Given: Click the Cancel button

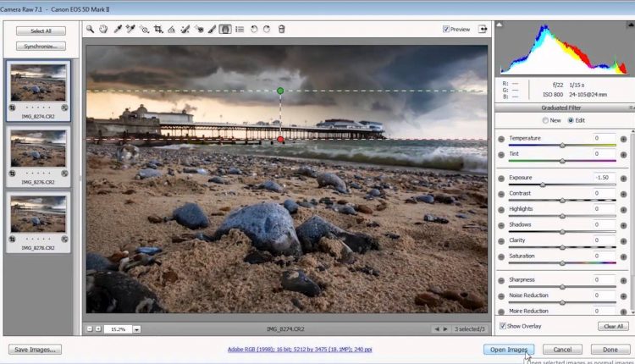Looking at the screenshot, I should [562, 349].
